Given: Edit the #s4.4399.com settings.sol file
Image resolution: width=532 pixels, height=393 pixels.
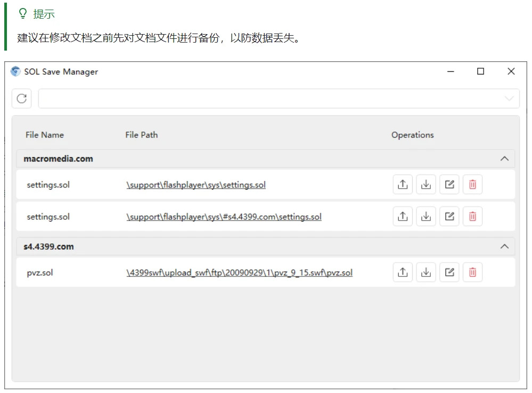Looking at the screenshot, I should pos(449,217).
